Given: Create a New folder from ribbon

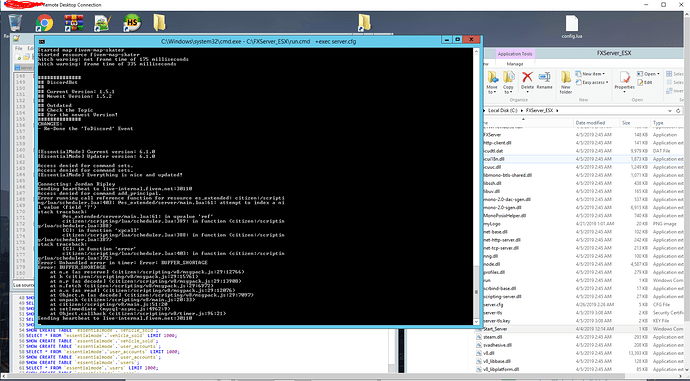Looking at the screenshot, I should [x=566, y=82].
